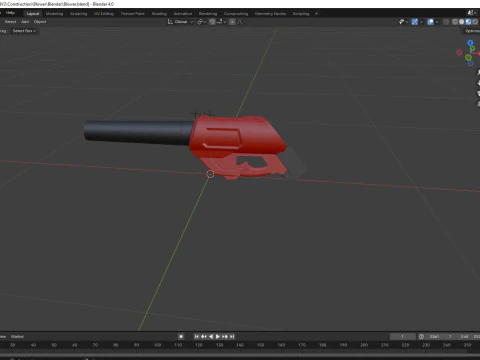Toggle the camera view icon

[x=478, y=93]
